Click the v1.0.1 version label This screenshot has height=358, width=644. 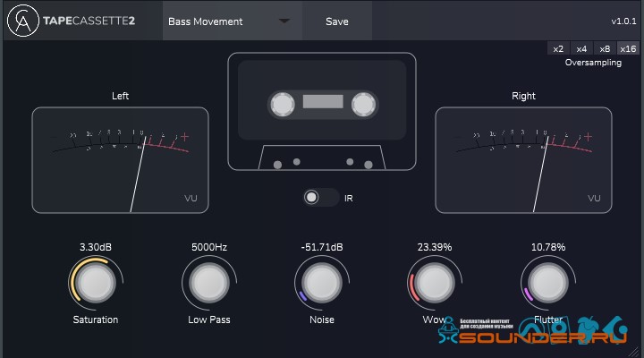pyautogui.click(x=623, y=21)
